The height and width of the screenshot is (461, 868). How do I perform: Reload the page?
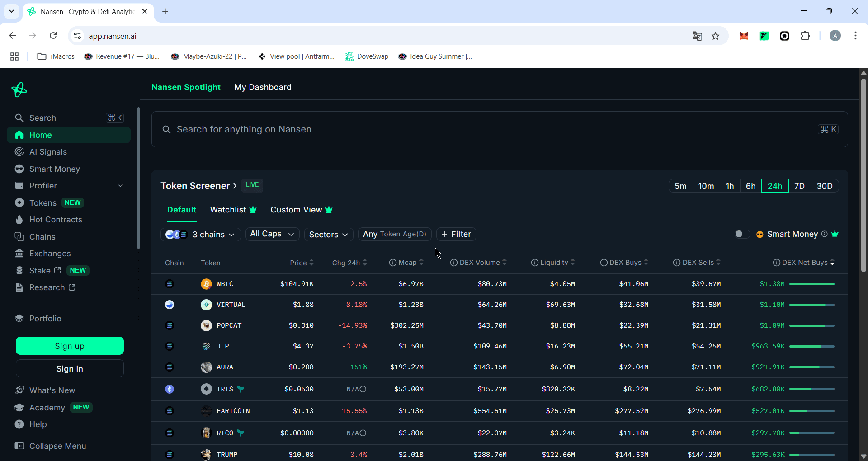point(53,36)
